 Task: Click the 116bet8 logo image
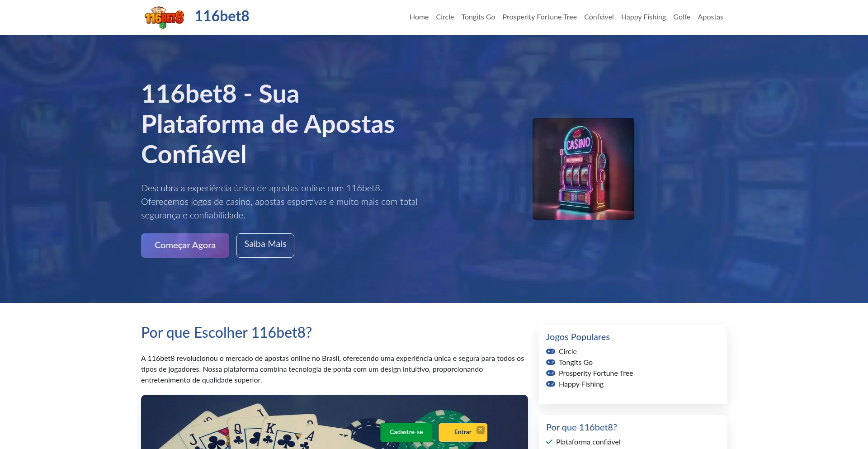point(164,17)
